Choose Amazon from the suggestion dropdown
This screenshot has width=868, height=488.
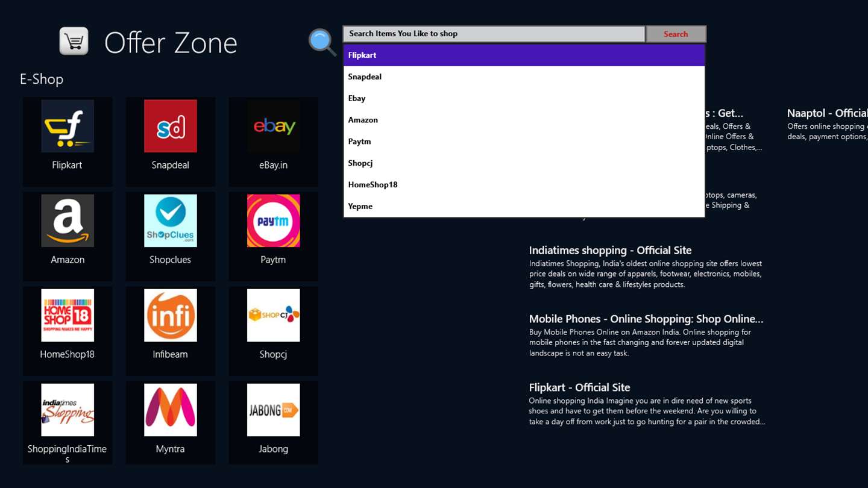(524, 120)
